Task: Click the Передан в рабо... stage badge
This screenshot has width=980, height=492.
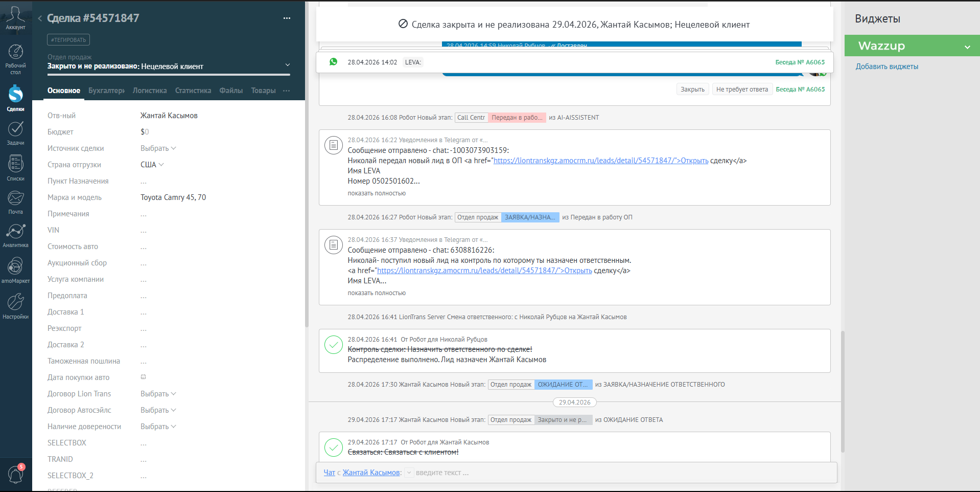Action: (517, 118)
